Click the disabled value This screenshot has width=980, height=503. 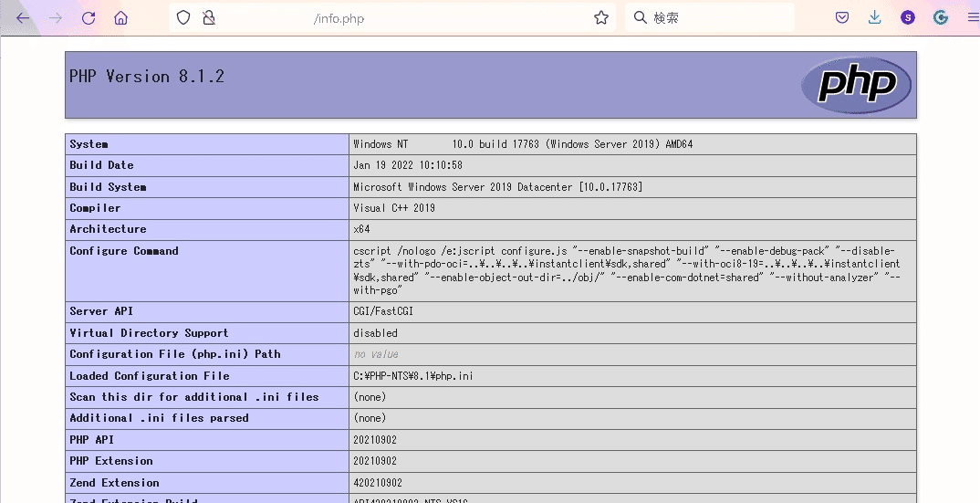point(375,333)
